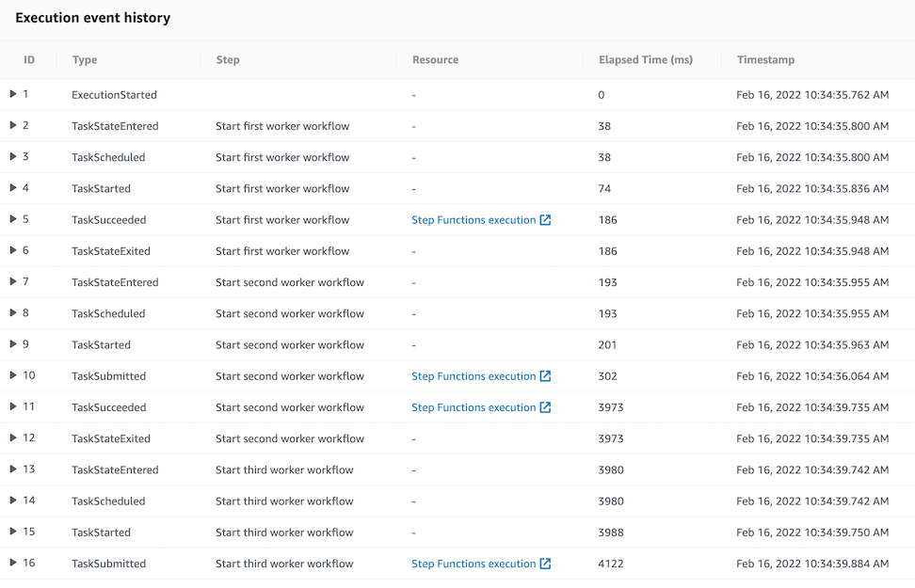The height and width of the screenshot is (588, 915).
Task: Click the Type column header
Action: click(x=85, y=59)
